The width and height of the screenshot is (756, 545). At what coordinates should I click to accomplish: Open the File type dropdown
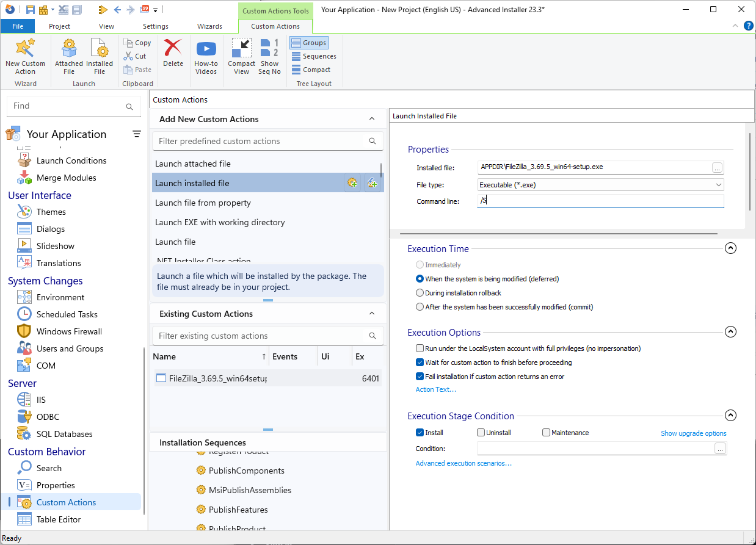coord(719,184)
